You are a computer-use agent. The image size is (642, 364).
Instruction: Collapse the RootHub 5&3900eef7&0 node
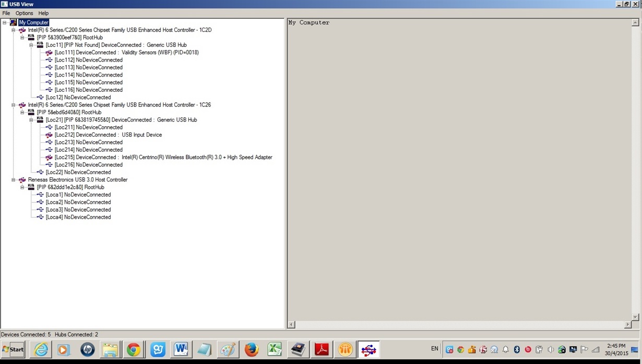(22, 38)
